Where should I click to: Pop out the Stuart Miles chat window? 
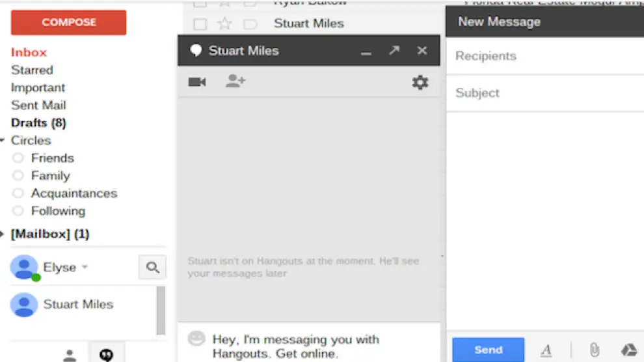[x=394, y=51]
